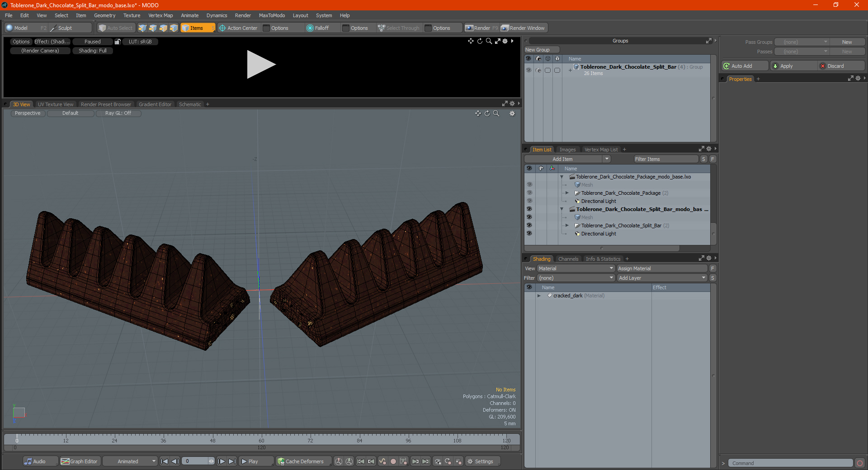Image resolution: width=868 pixels, height=470 pixels.
Task: Open Action Center tool
Action: pos(238,28)
